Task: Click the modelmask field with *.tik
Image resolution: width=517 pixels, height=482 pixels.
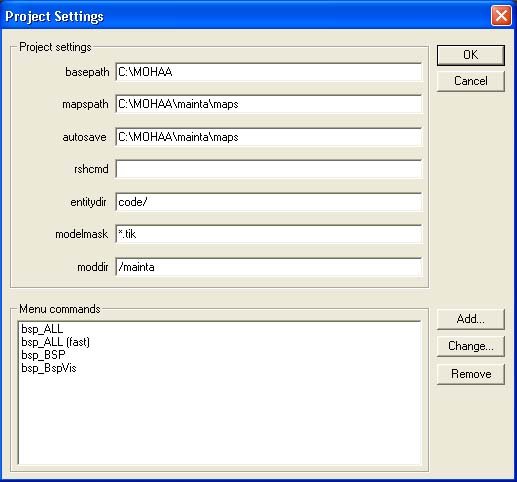Action: [269, 234]
